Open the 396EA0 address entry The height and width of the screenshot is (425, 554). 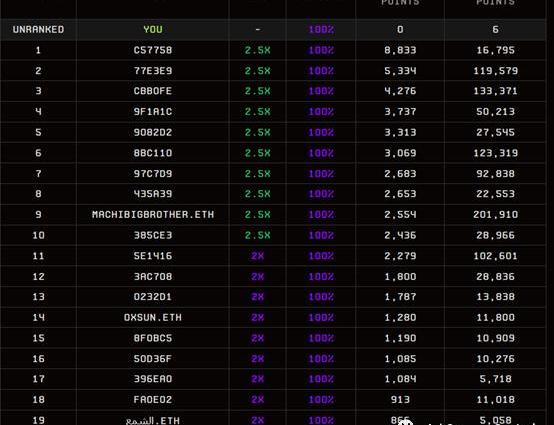point(153,379)
